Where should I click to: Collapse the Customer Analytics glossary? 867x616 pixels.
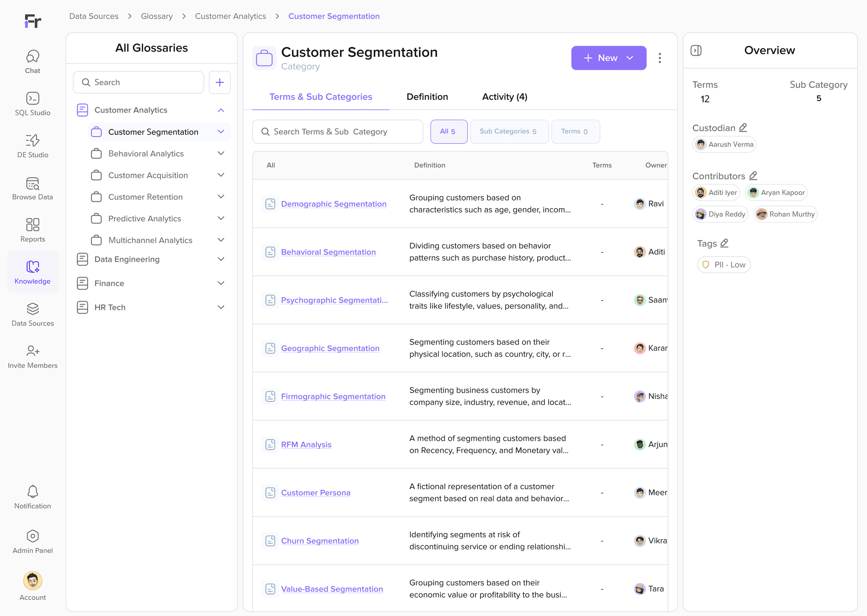(x=221, y=110)
